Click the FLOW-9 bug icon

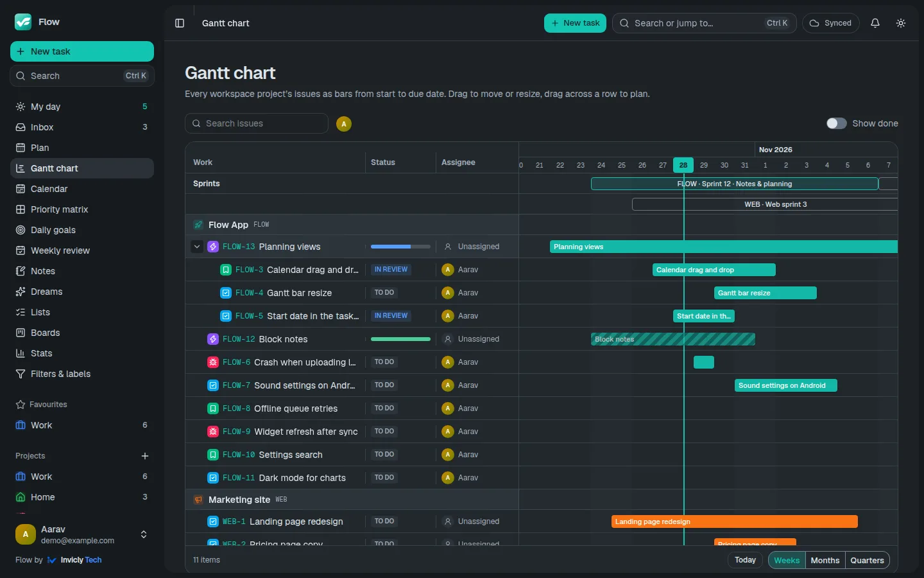pyautogui.click(x=213, y=432)
